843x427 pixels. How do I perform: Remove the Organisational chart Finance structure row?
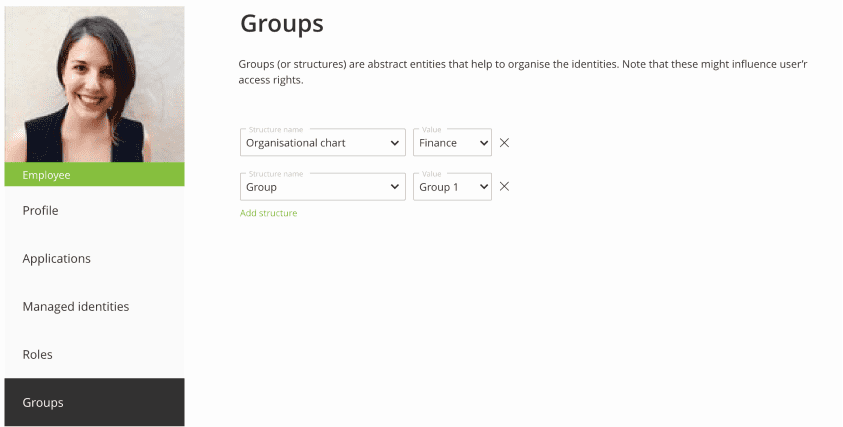click(x=504, y=143)
